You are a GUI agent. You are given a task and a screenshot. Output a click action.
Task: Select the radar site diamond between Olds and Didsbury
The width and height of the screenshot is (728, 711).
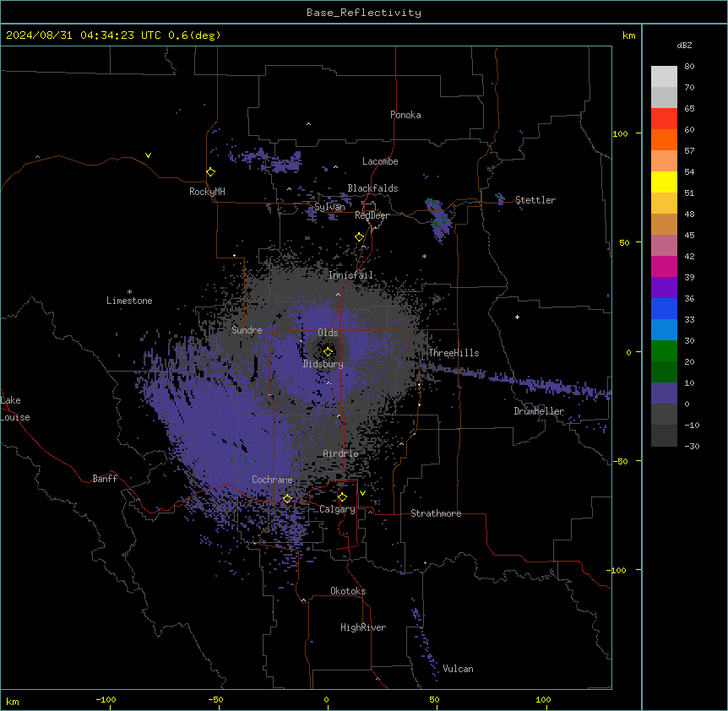pos(329,351)
